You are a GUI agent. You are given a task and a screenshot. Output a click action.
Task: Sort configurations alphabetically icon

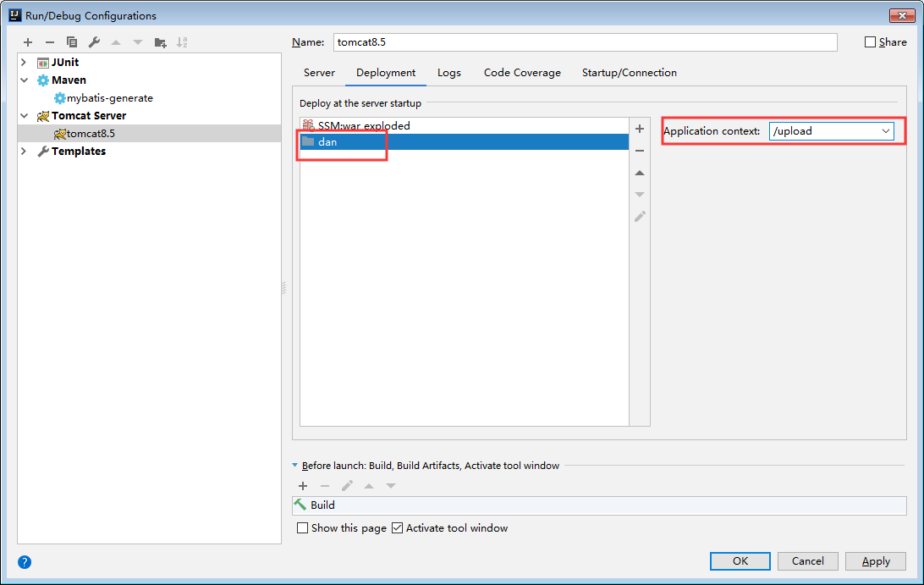coord(182,42)
